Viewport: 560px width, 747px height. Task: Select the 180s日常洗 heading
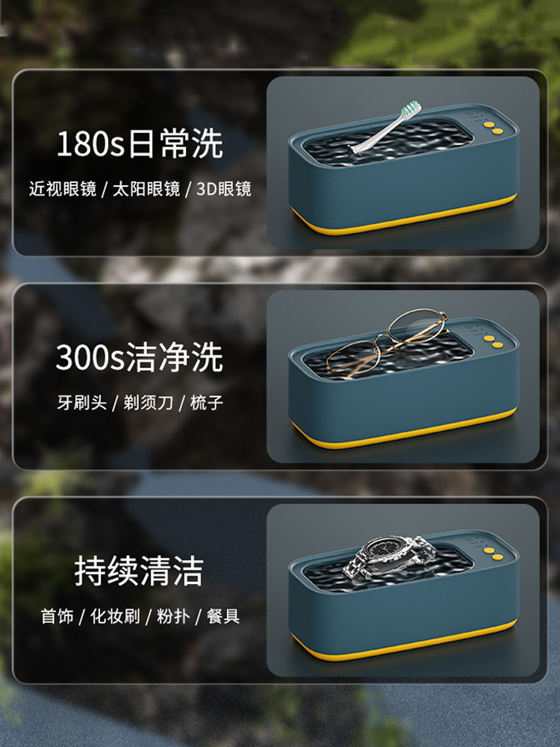click(x=140, y=144)
